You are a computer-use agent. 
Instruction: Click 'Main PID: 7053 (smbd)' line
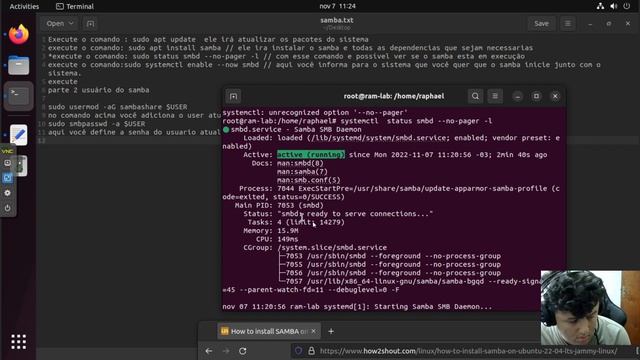pos(279,205)
